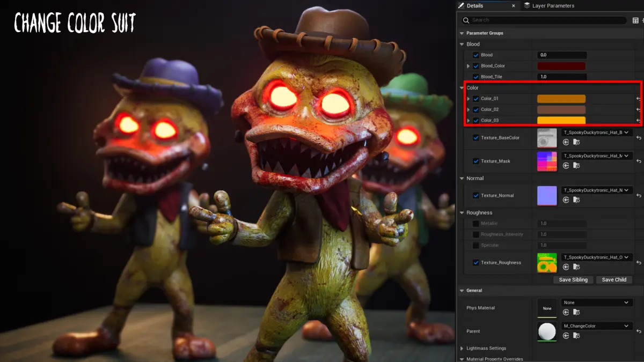
Task: Reset Color_02 to default value
Action: coord(639,109)
